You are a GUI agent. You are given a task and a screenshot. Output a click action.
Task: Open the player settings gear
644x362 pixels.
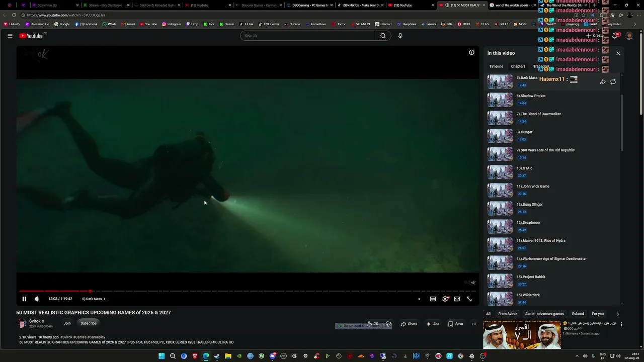pyautogui.click(x=445, y=299)
